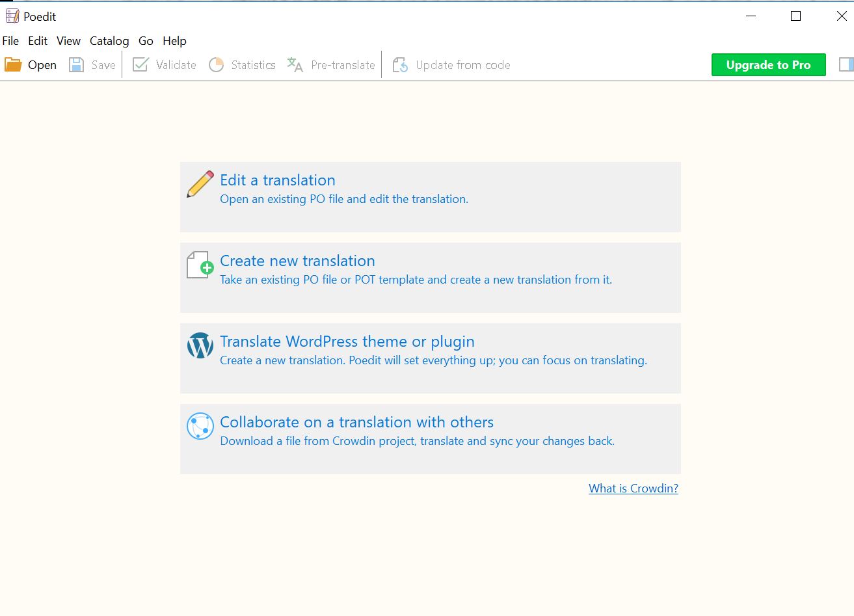Screen dimensions: 854x616
Task: Choose Collaborate on a translation with others
Action: (356, 422)
